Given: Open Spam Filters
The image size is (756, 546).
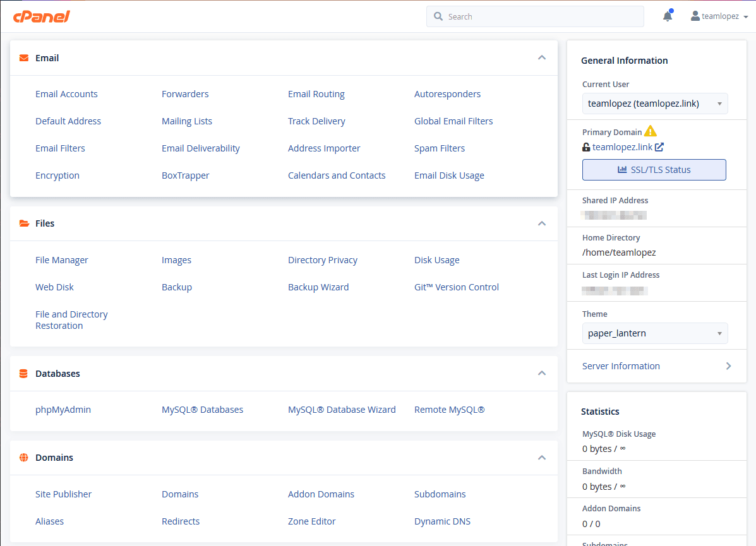Looking at the screenshot, I should click(x=439, y=148).
